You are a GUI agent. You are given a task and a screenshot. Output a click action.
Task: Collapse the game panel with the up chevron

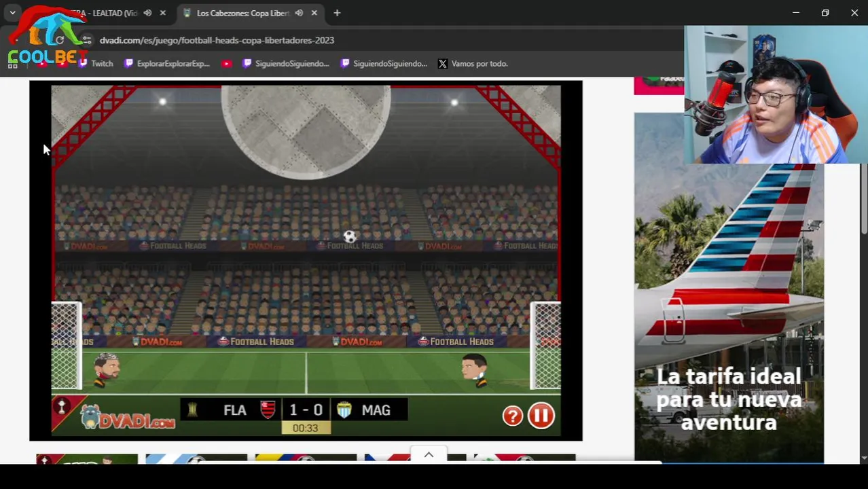[x=429, y=454]
